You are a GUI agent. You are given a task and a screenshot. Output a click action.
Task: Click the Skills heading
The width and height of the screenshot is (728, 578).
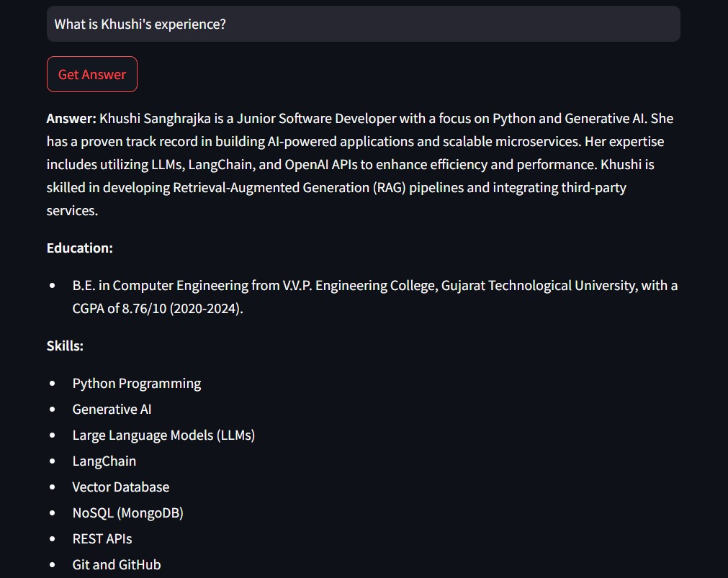(66, 346)
